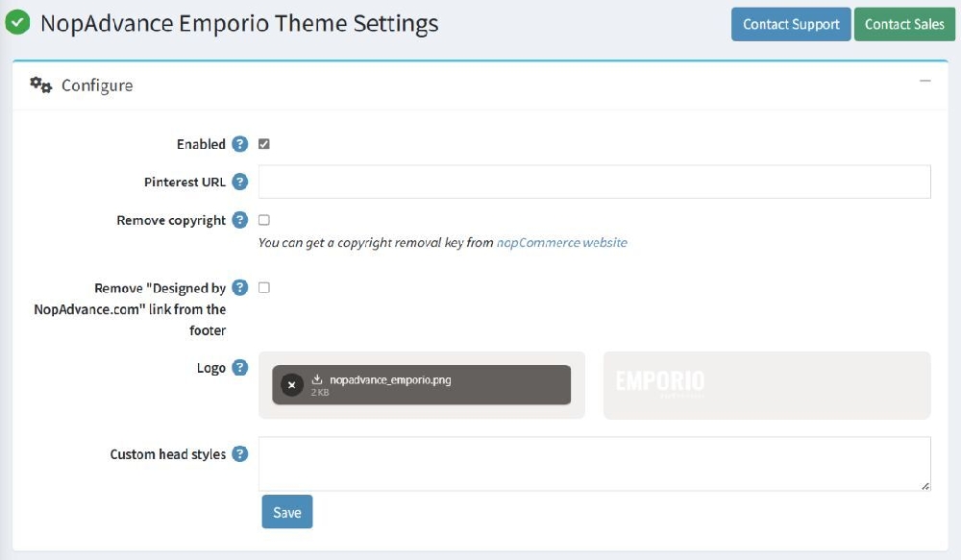Click inside the Pinterest URL field
The image size is (961, 560).
click(x=594, y=181)
